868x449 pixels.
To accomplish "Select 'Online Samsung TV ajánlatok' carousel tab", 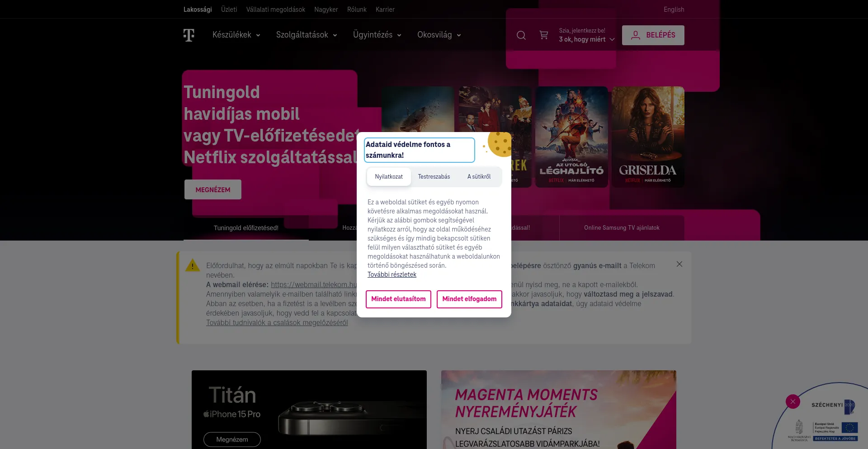I will point(622,228).
